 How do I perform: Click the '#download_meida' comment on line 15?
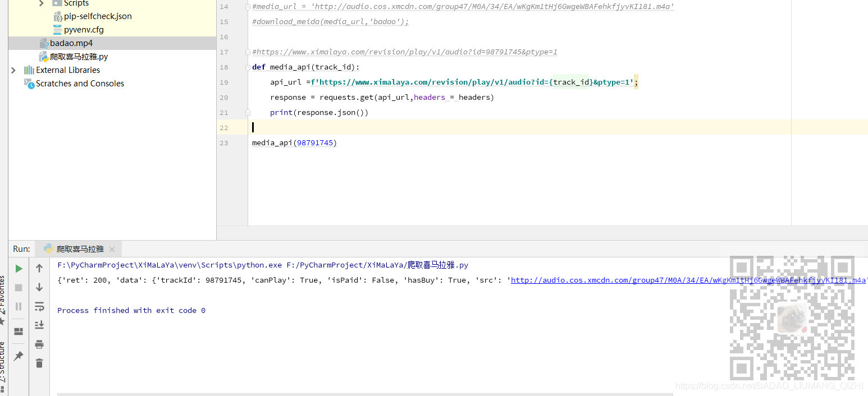point(331,22)
